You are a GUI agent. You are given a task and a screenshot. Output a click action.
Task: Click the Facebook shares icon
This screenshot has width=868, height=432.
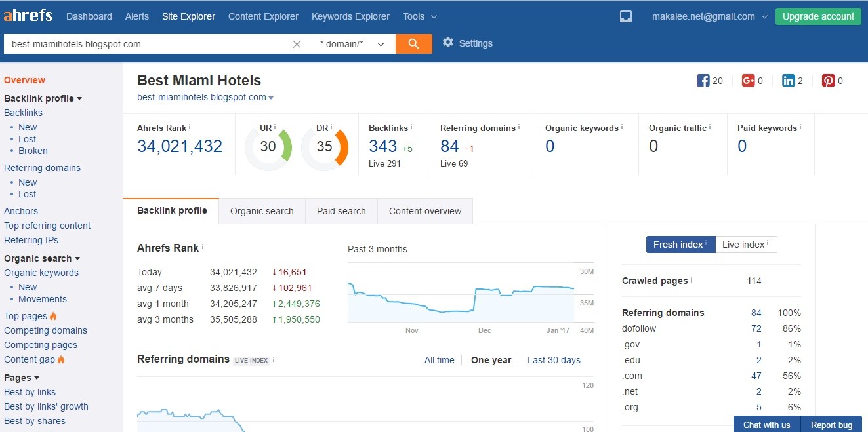tap(703, 81)
